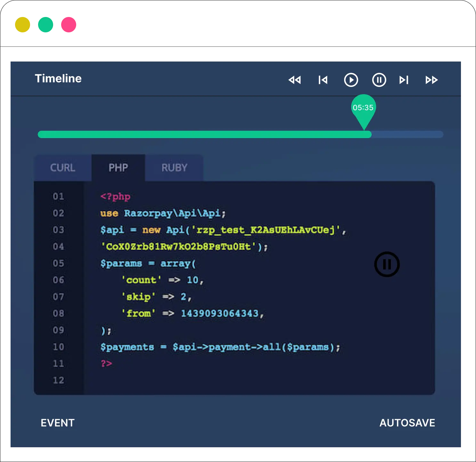Viewport: 476px width, 462px height.
Task: Click the $payments code line
Action: click(220, 347)
